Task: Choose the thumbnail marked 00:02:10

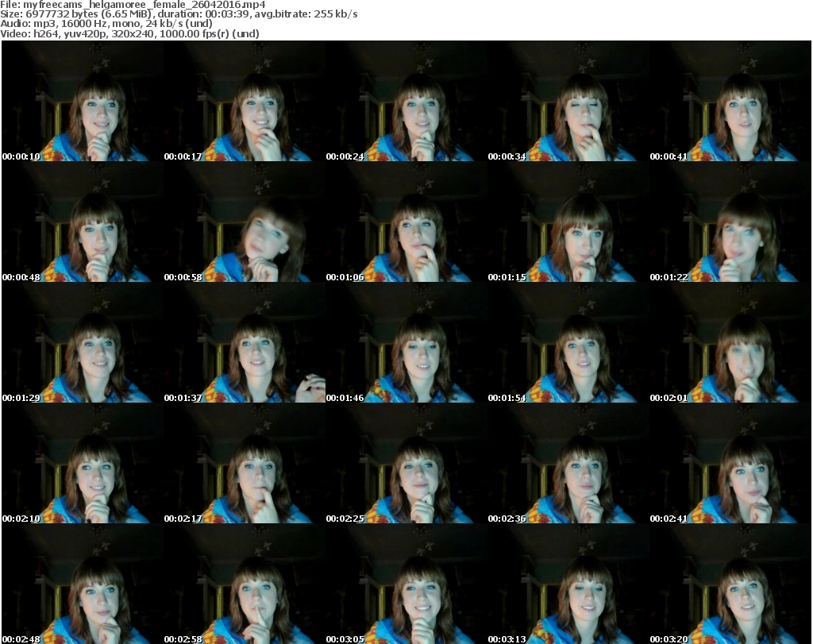Action: (x=83, y=464)
